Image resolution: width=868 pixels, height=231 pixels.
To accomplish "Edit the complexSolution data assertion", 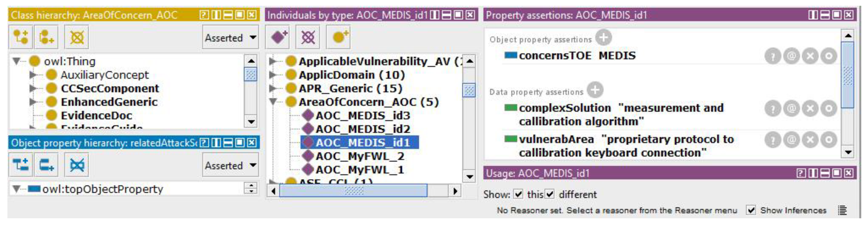I will tap(829, 109).
